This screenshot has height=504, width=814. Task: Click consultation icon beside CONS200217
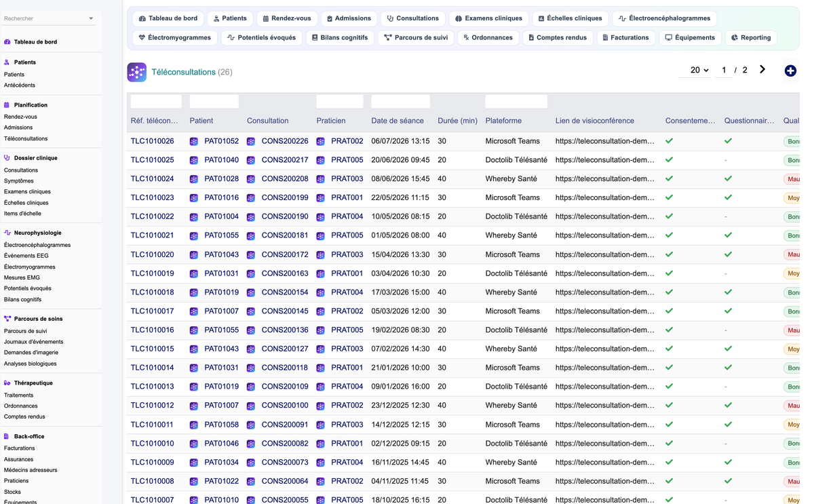[x=251, y=160]
